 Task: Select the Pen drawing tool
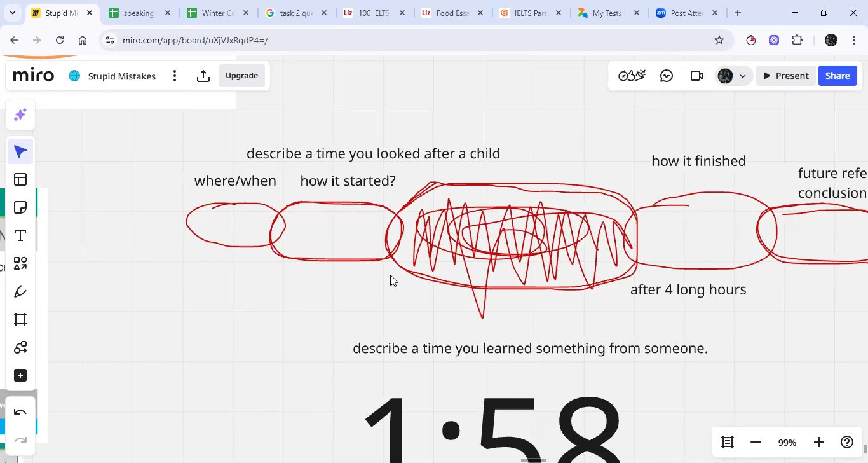pos(20,291)
